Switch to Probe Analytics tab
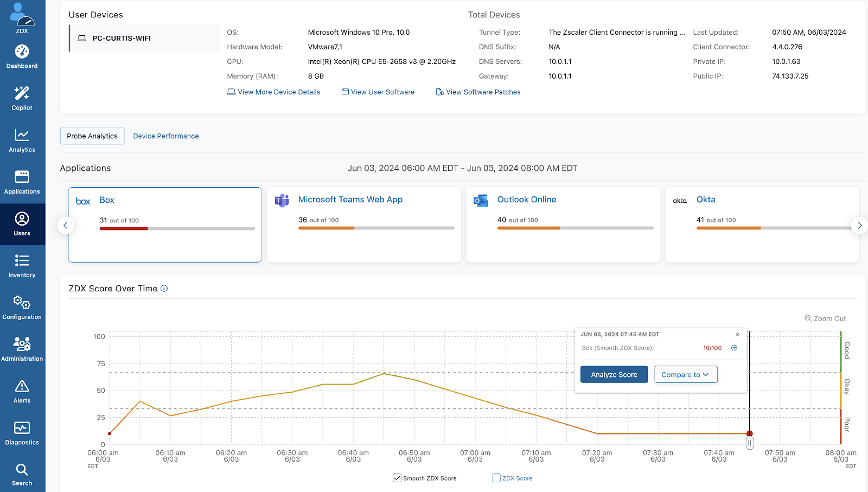868x492 pixels. [x=92, y=136]
